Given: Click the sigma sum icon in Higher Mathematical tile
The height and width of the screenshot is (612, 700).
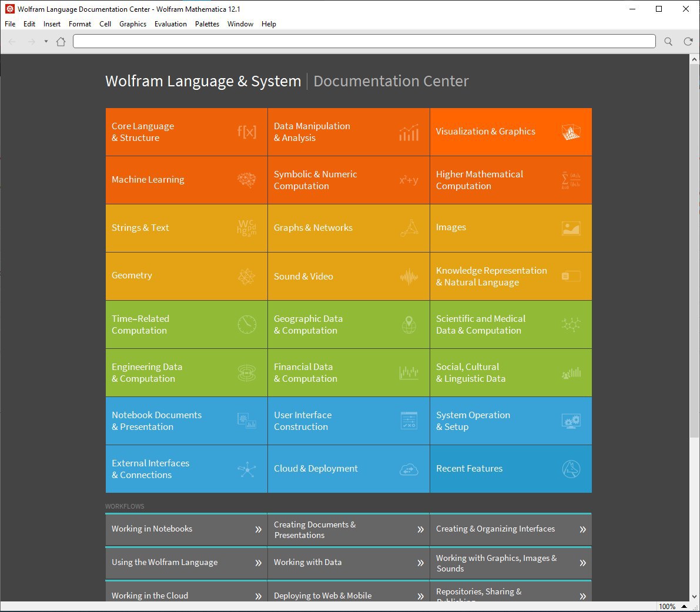Looking at the screenshot, I should pos(571,180).
